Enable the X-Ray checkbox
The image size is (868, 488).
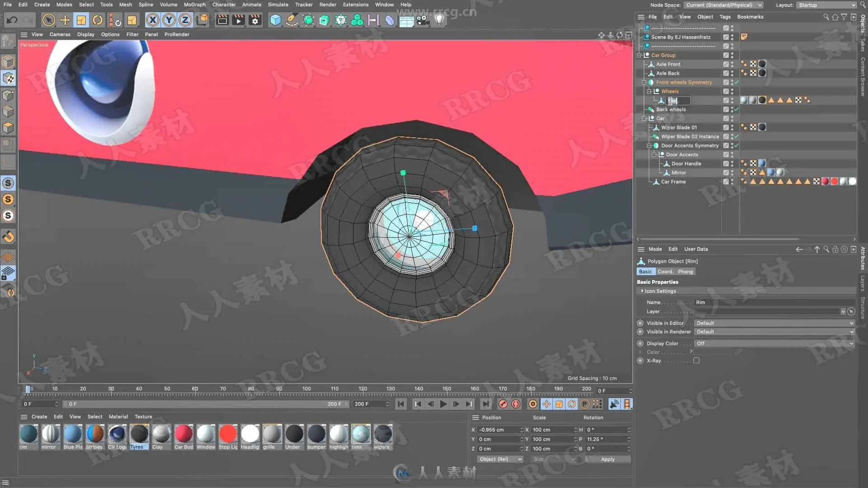click(696, 361)
